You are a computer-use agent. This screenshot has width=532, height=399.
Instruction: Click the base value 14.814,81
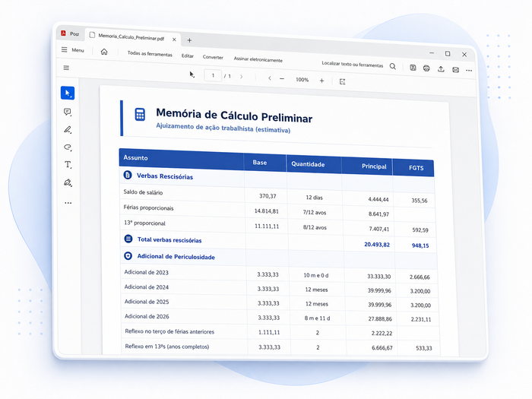pyautogui.click(x=266, y=211)
